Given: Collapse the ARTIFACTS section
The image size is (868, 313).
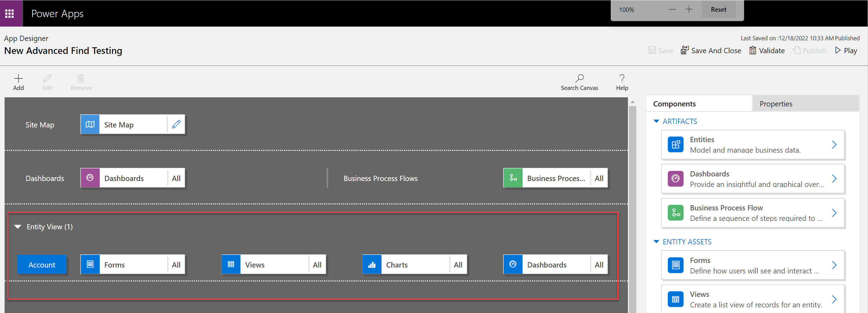Looking at the screenshot, I should coord(656,121).
